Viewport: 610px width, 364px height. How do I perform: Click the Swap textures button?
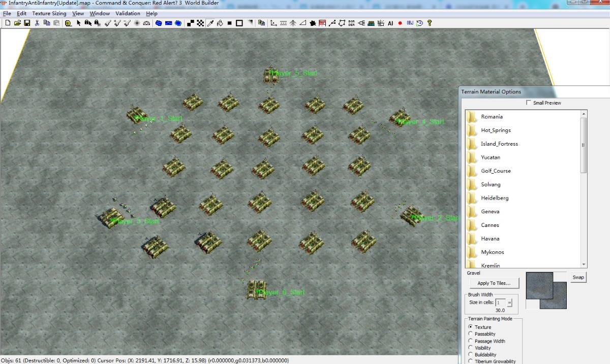[578, 277]
